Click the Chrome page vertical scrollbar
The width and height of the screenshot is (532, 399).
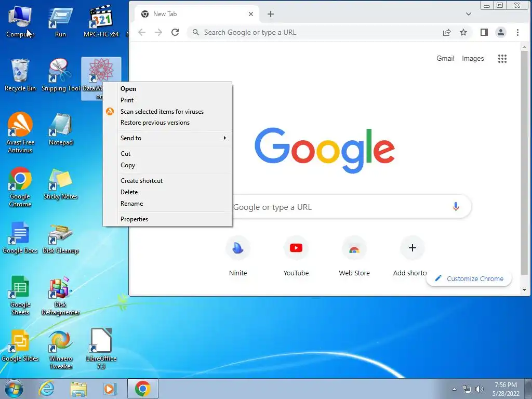point(525,163)
